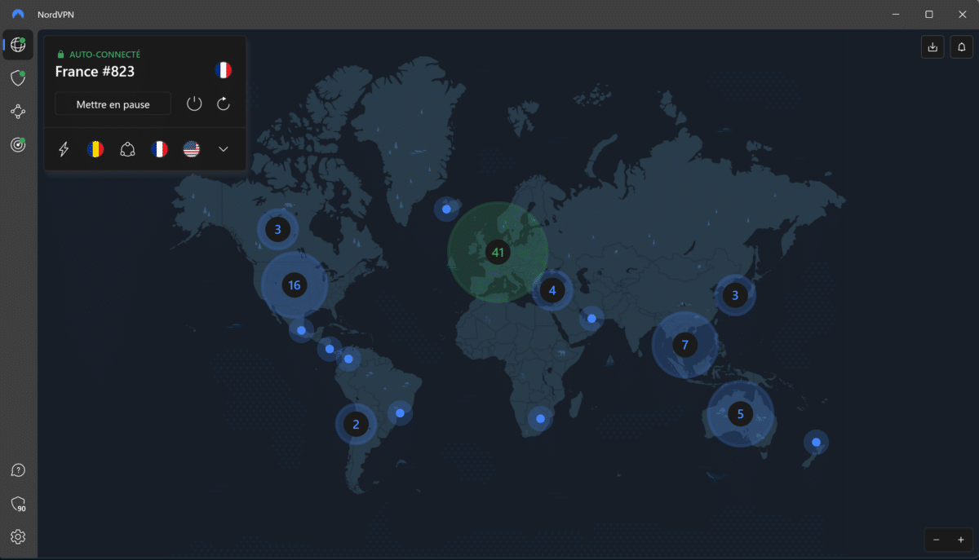Open the globe map view in sidebar
This screenshot has height=560, width=979.
click(18, 45)
